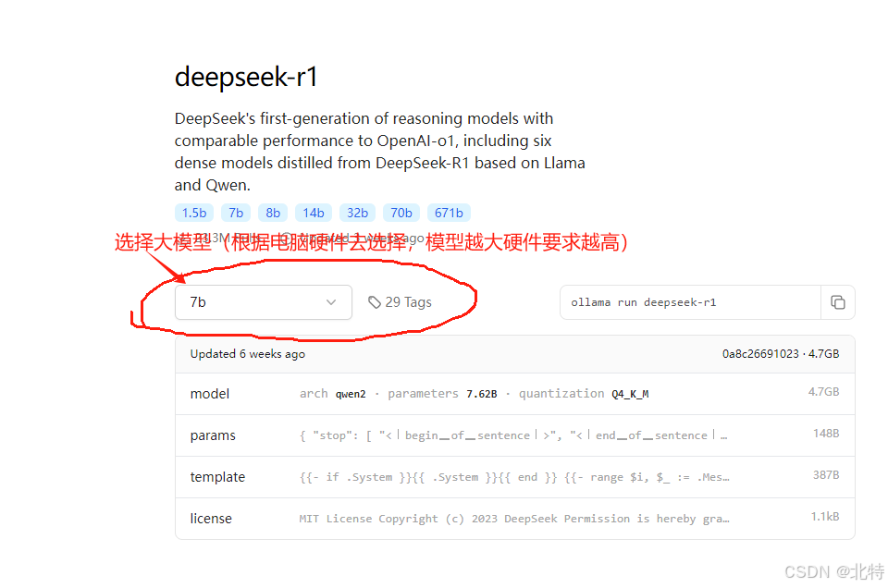Open the 7b model size dropdown

tap(264, 302)
